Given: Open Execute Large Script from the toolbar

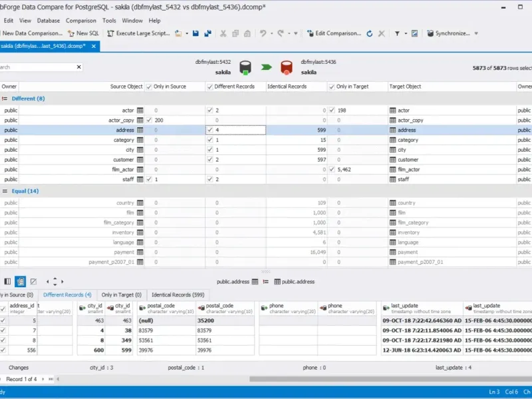Looking at the screenshot, I should click(x=138, y=33).
